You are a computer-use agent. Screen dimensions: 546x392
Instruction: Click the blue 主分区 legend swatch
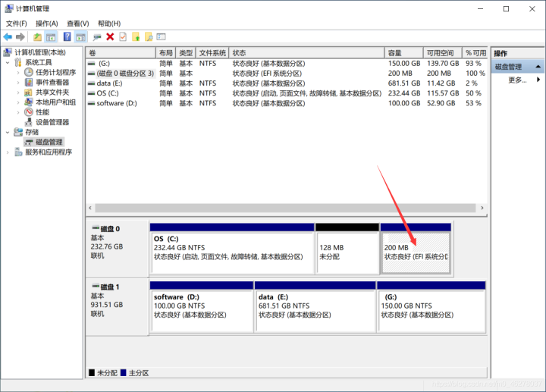coord(124,372)
